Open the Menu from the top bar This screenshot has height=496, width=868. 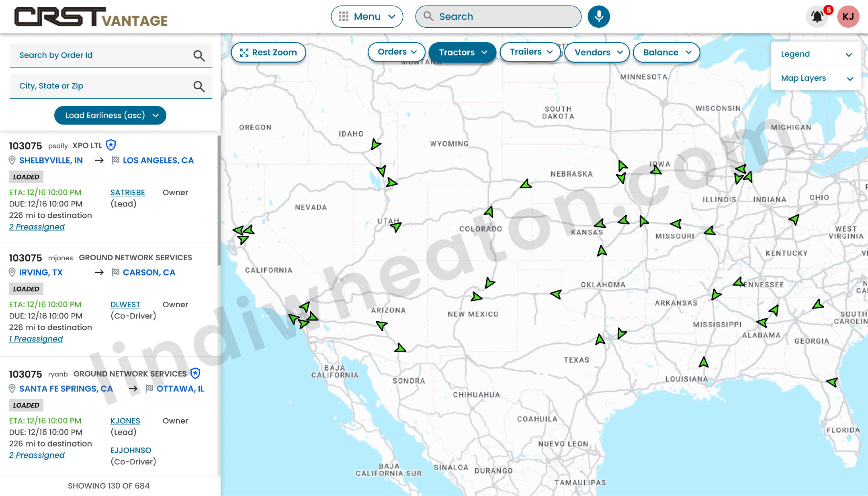point(366,16)
